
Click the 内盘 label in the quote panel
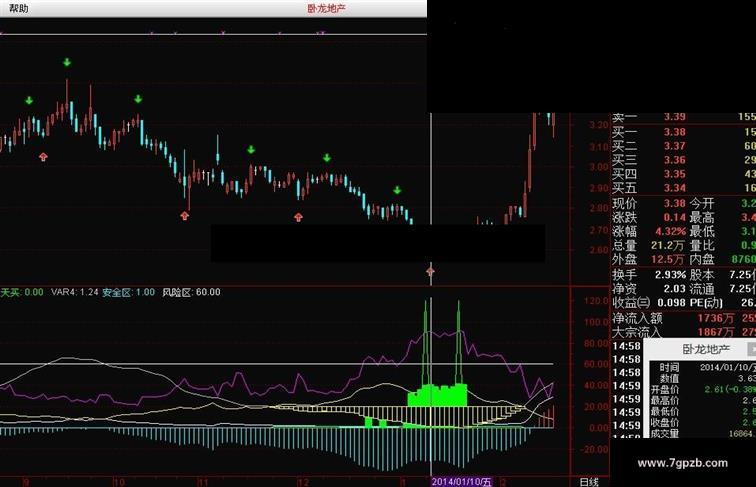(702, 259)
